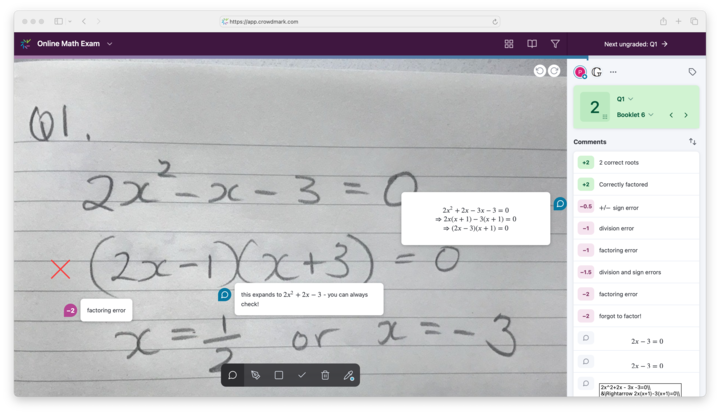Click the pink grader avatar icon
This screenshot has width=720, height=414.
pyautogui.click(x=580, y=72)
